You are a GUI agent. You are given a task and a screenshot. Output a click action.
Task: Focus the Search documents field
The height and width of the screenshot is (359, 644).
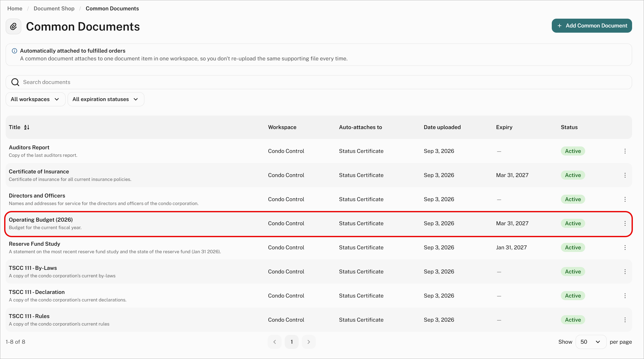pos(319,82)
